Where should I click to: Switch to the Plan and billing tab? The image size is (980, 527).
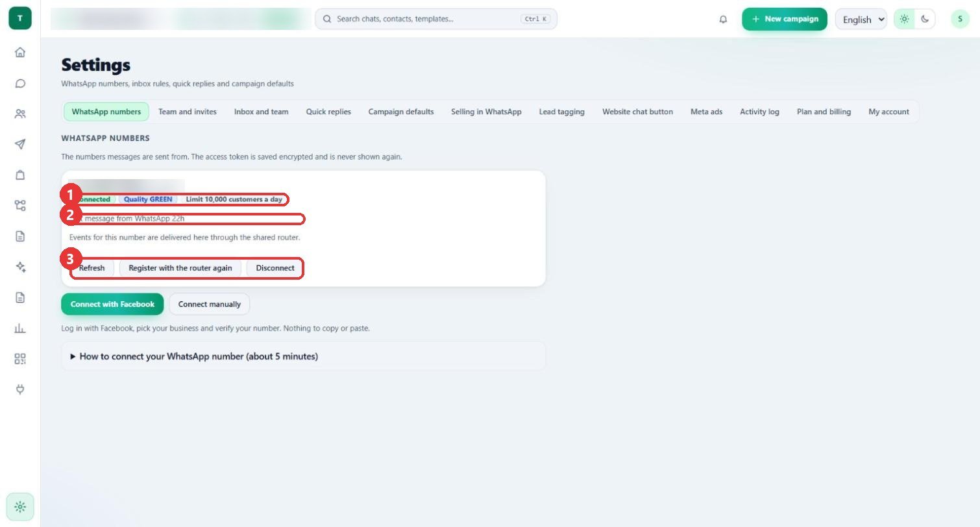tap(824, 112)
